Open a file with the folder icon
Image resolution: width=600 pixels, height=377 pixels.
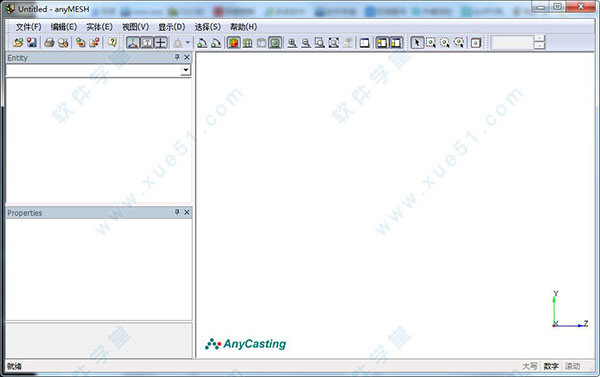click(18, 42)
